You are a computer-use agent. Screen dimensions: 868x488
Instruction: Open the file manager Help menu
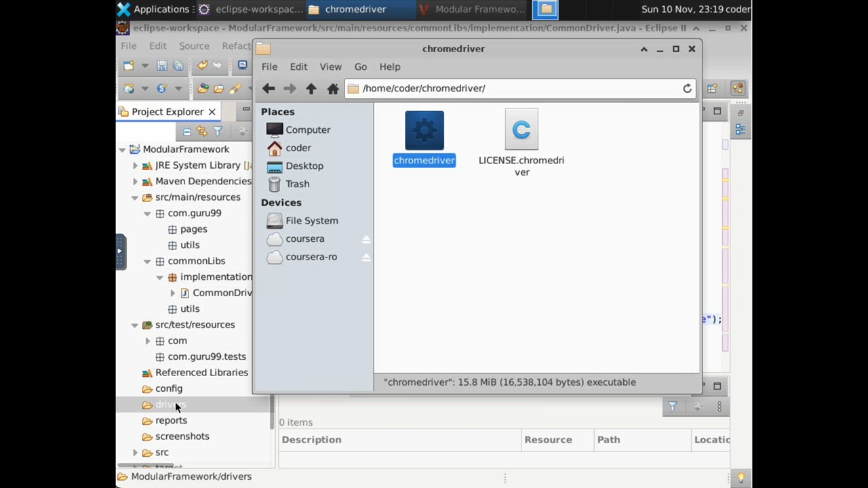click(x=390, y=66)
